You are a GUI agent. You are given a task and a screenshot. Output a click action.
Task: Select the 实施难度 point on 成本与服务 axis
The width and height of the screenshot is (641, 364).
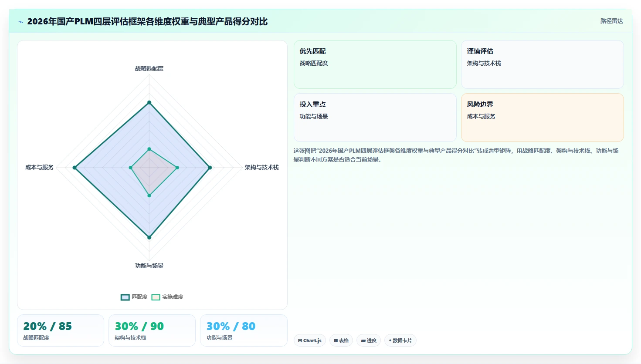(130, 168)
